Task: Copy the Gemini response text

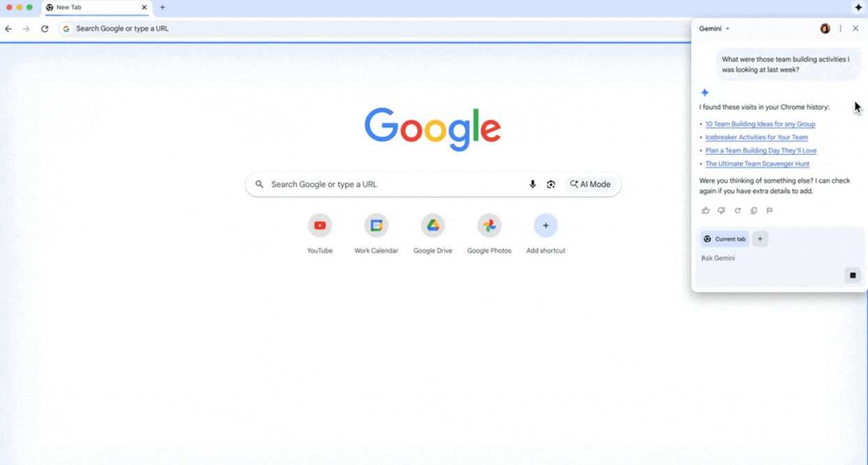Action: point(754,211)
